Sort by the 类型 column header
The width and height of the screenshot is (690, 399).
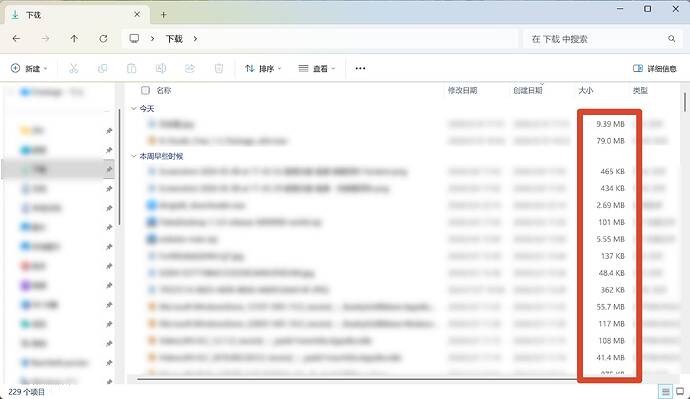click(x=640, y=90)
